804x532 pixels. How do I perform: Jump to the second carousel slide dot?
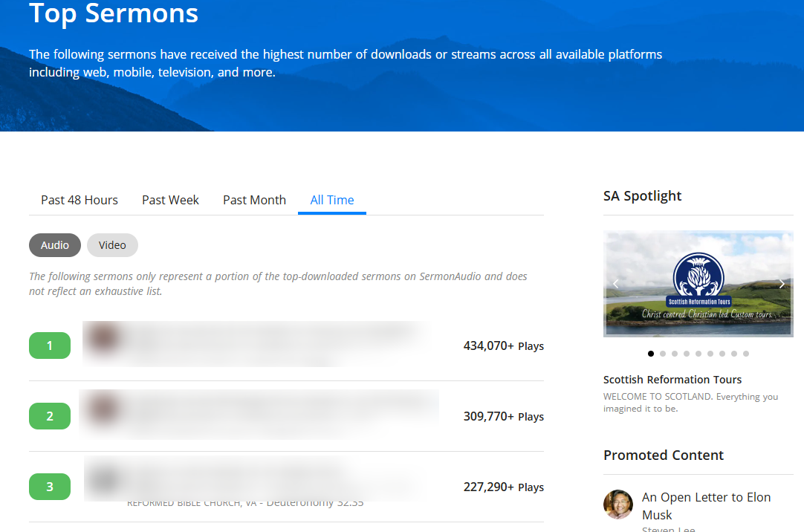pyautogui.click(x=663, y=354)
